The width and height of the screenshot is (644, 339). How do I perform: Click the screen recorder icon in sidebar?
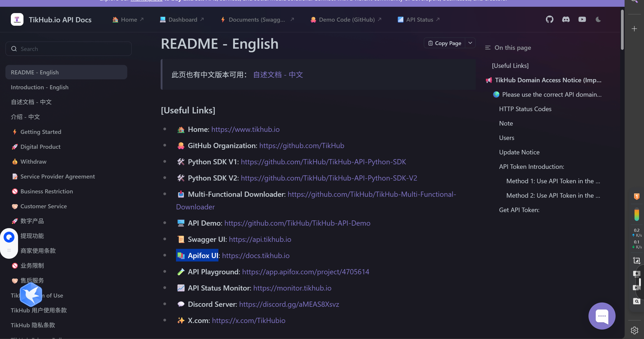(637, 274)
